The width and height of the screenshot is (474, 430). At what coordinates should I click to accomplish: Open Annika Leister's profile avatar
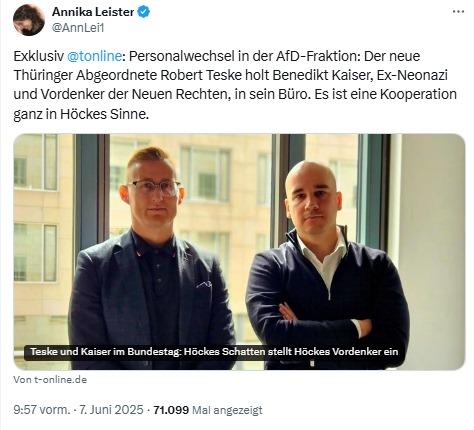pos(29,20)
